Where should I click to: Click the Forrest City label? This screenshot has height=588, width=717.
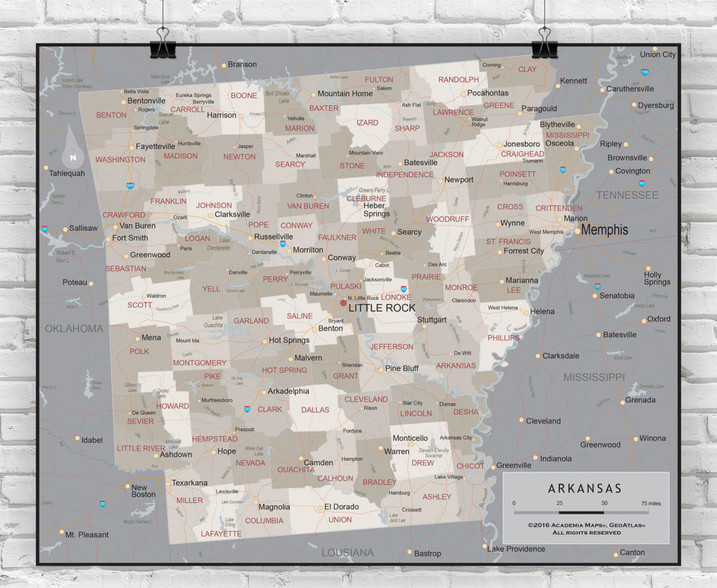(524, 251)
